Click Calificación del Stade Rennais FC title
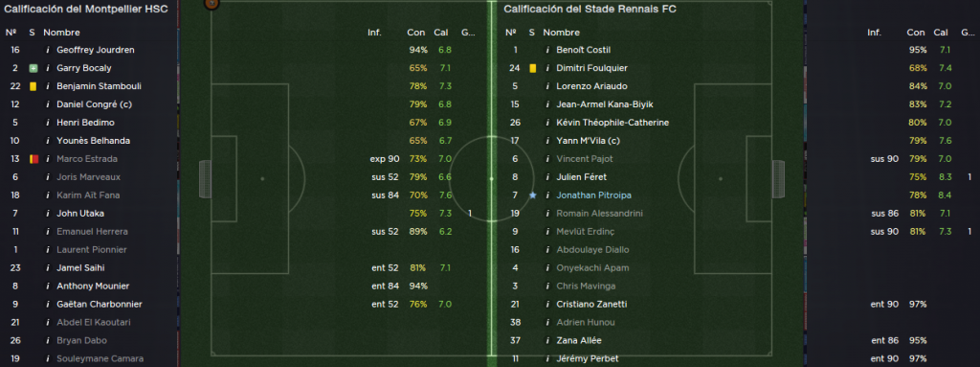Viewport: 980px width, 367px height. coord(590,9)
